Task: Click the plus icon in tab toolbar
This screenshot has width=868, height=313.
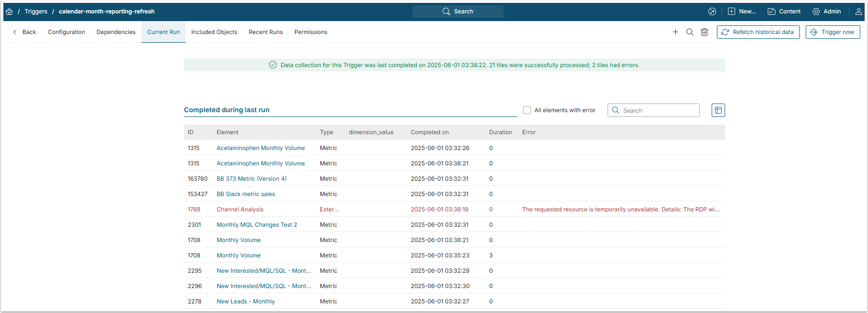Action: pos(675,32)
